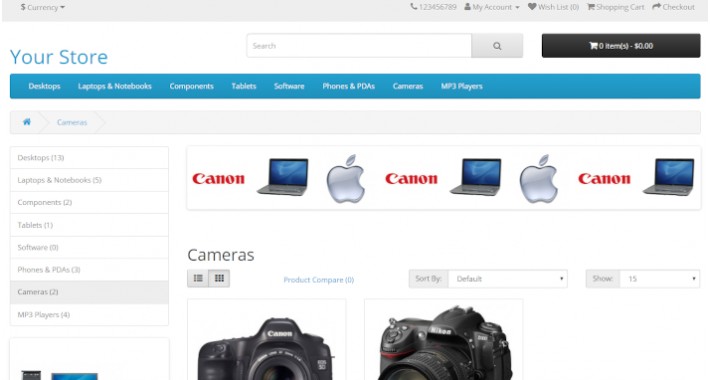Select Cameras (2) in sidebar
This screenshot has height=380, width=710.
[x=89, y=292]
